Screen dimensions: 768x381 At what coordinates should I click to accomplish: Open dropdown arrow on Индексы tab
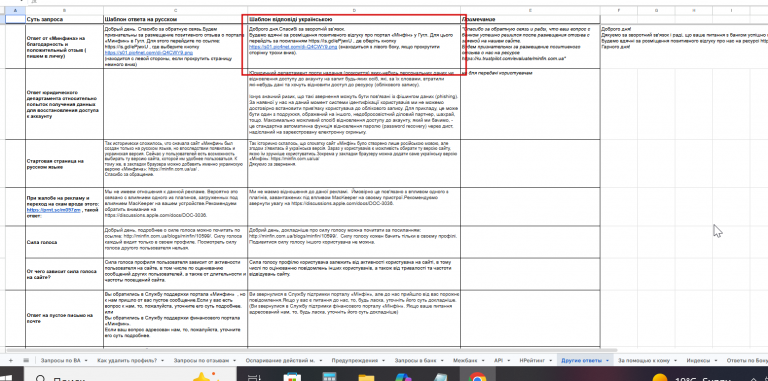click(x=716, y=360)
